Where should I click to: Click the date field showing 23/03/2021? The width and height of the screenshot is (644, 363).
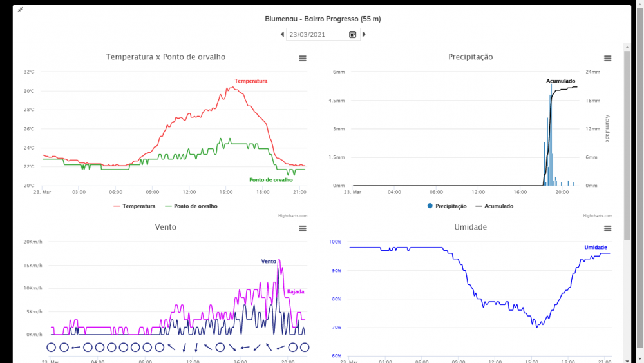316,34
